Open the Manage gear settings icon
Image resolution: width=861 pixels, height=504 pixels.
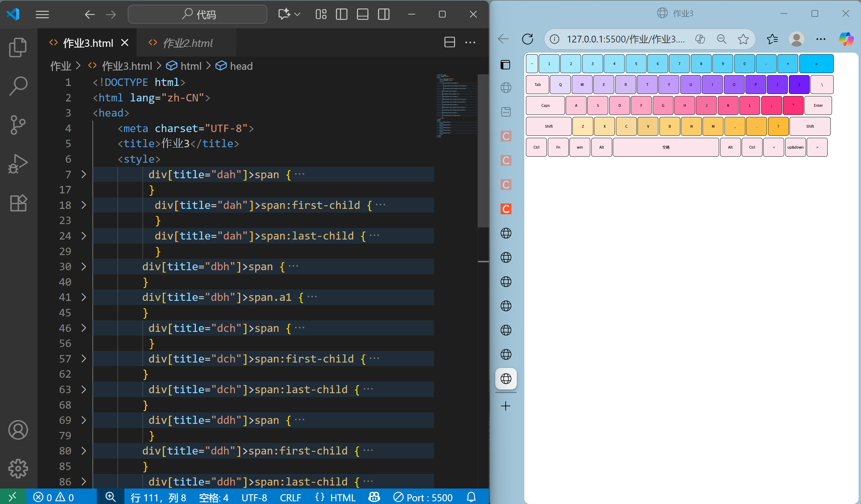click(18, 468)
